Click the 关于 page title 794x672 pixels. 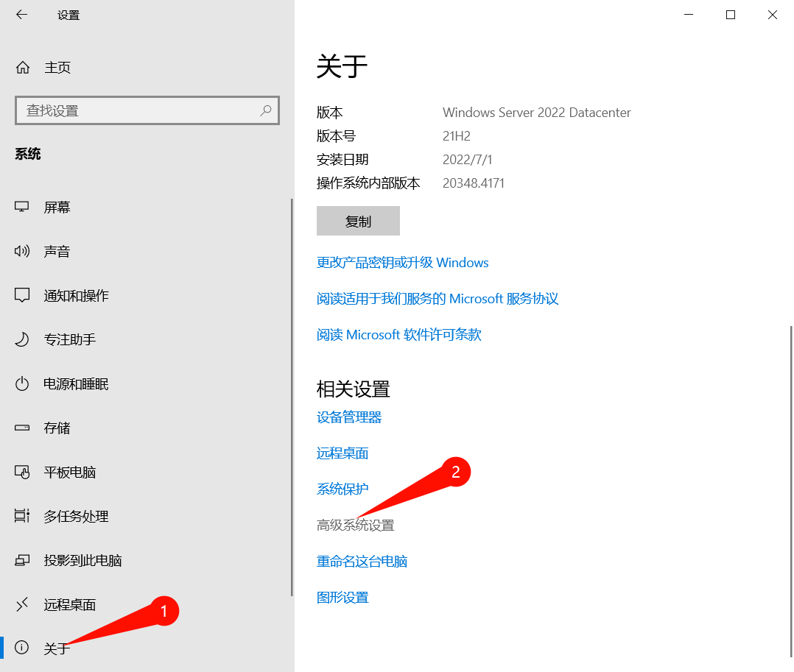point(342,66)
